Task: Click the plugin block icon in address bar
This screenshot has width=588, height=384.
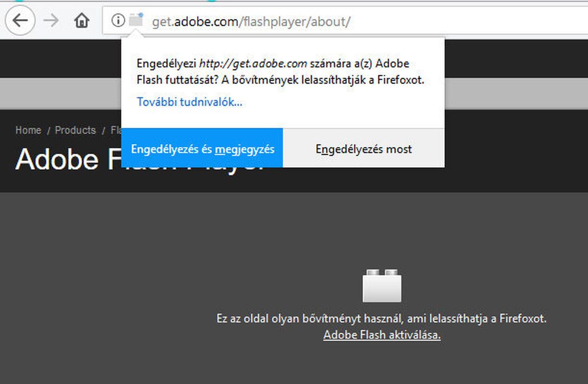Action: (136, 20)
